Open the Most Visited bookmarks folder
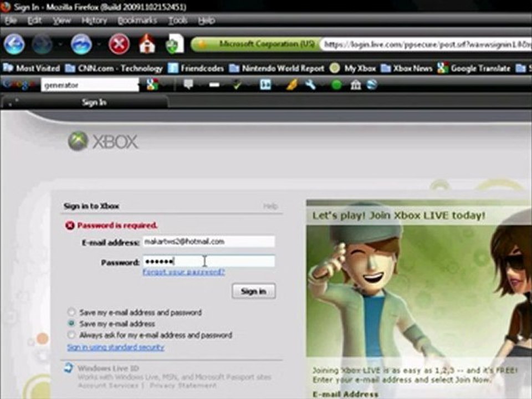This screenshot has height=399, width=532. click(x=32, y=69)
